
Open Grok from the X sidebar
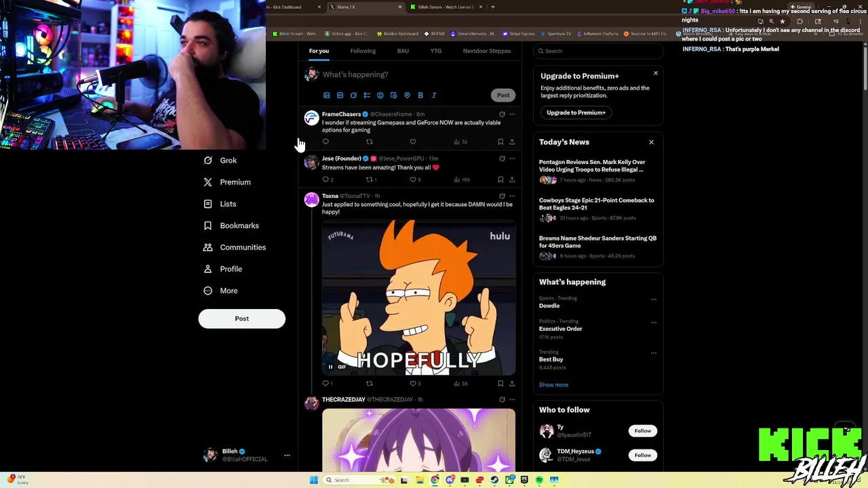220,161
